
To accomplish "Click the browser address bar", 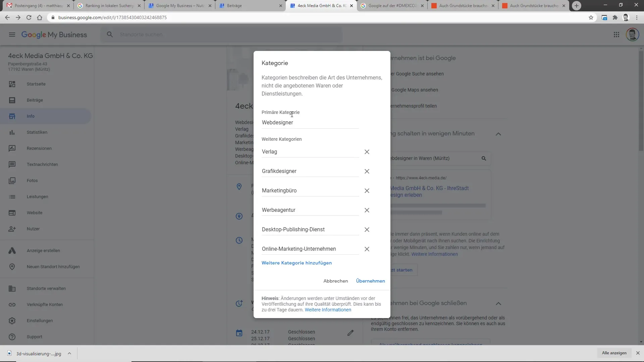I will point(319,17).
